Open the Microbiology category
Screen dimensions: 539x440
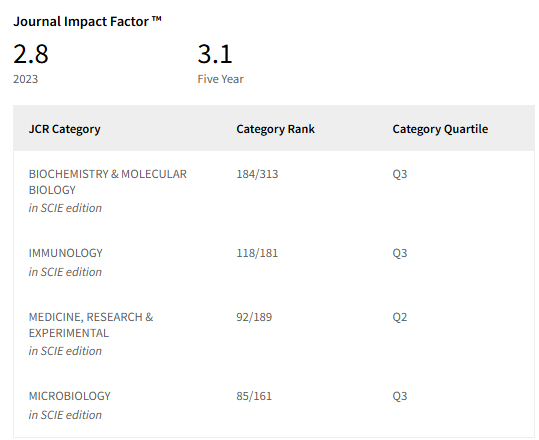[70, 396]
